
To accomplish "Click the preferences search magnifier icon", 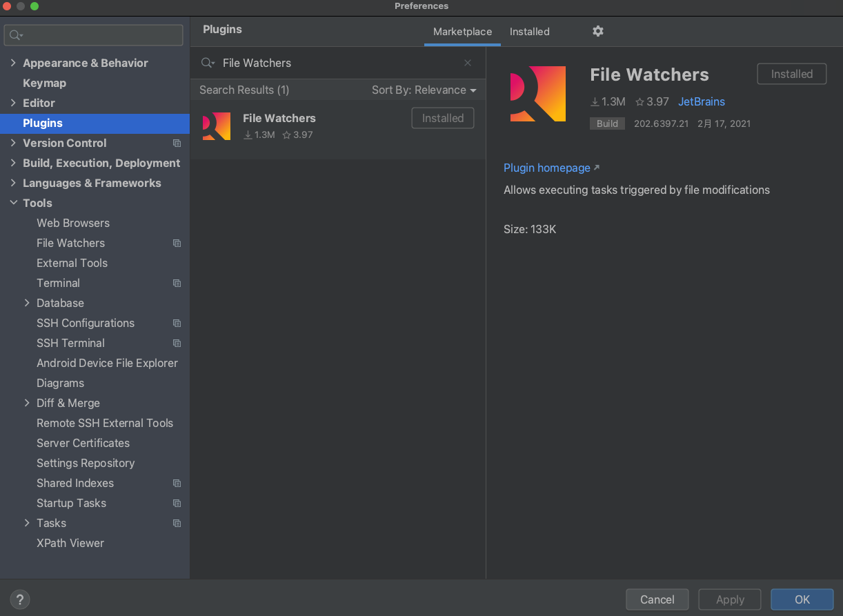I will click(x=17, y=35).
